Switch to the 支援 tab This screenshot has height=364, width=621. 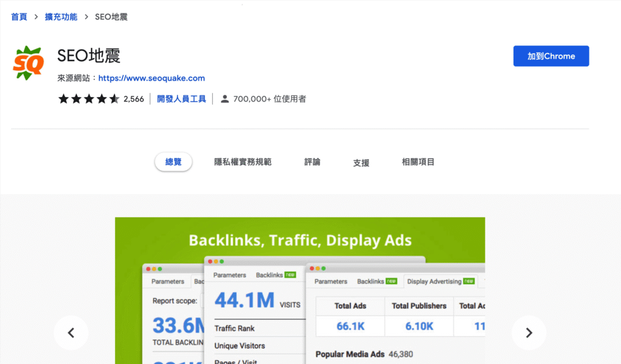(361, 162)
